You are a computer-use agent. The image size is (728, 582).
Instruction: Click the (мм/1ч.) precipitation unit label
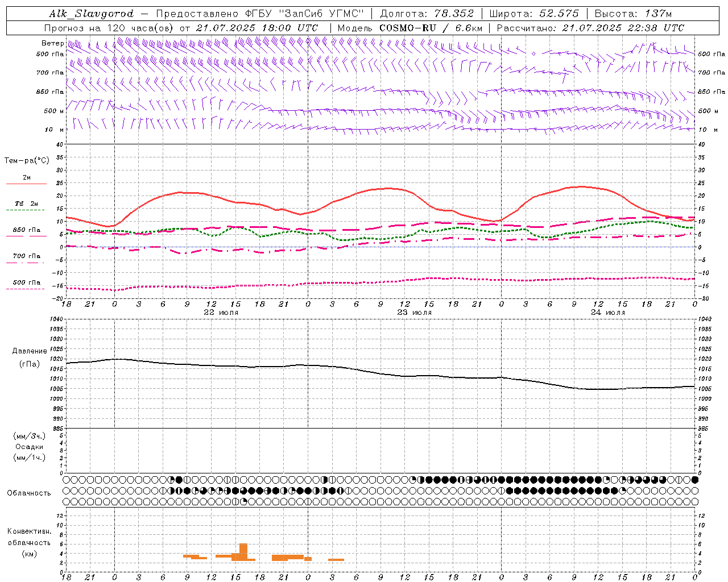29,458
